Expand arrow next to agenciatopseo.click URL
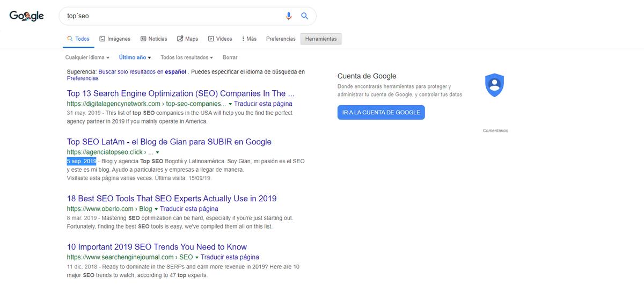The width and height of the screenshot is (644, 292). [157, 152]
